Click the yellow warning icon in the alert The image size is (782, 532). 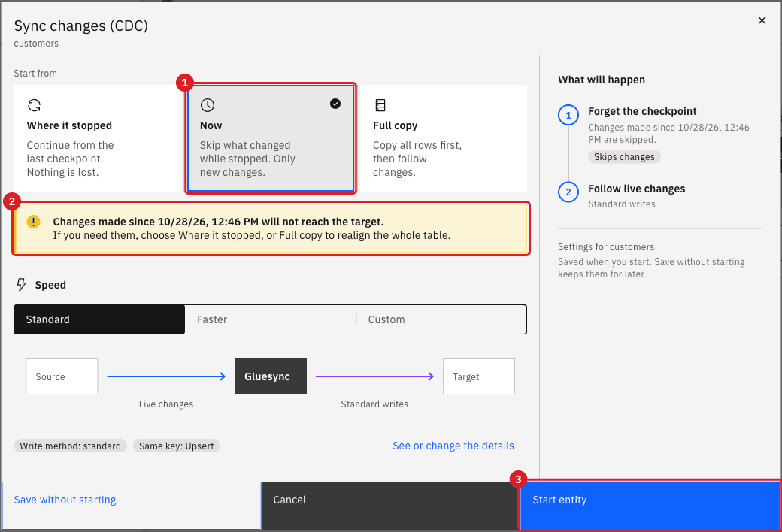tap(33, 222)
